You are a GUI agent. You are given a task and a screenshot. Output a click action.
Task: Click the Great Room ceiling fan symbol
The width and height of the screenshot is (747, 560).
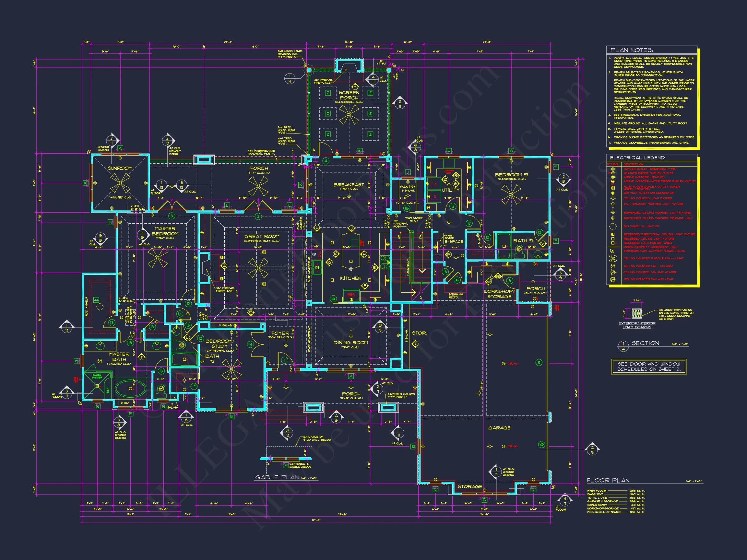[258, 268]
